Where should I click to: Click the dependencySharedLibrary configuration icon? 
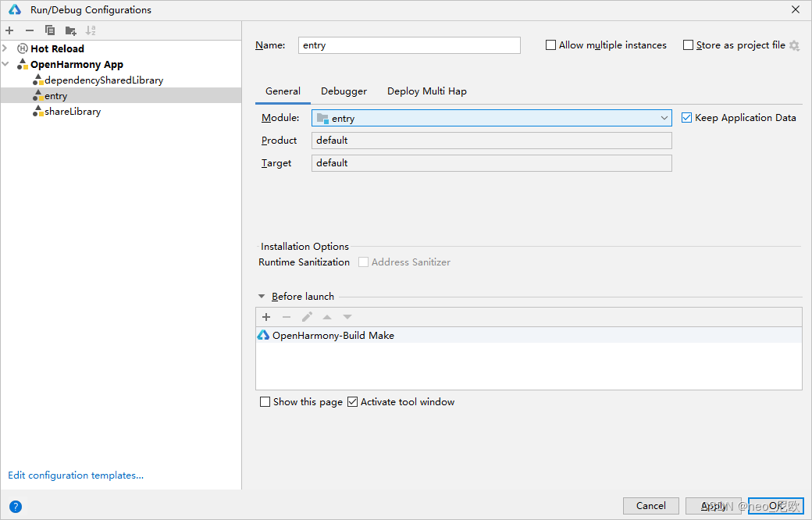38,80
